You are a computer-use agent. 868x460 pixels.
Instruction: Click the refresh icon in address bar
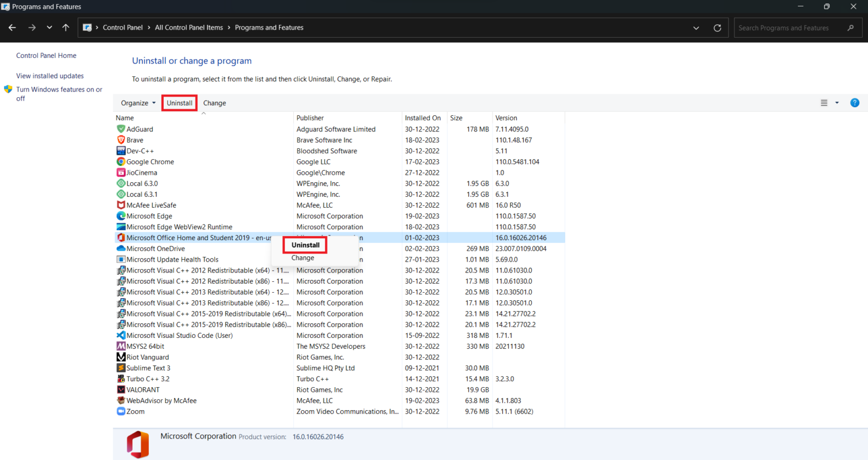[x=718, y=28]
